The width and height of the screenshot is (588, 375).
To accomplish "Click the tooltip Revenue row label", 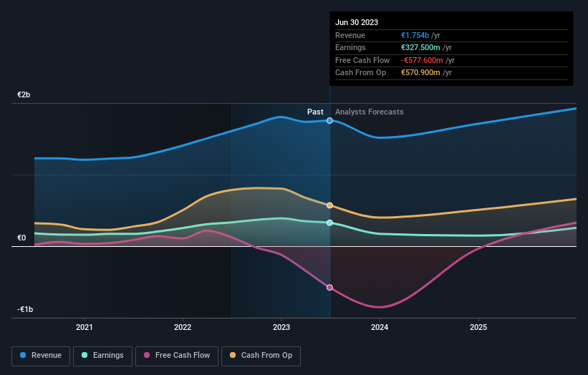I will [350, 35].
